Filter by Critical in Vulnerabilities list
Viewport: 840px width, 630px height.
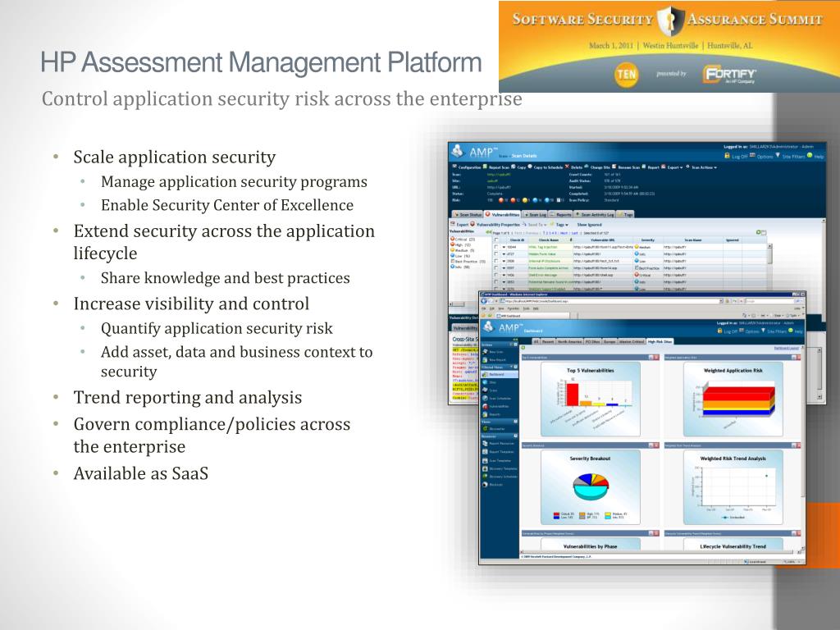tap(463, 239)
